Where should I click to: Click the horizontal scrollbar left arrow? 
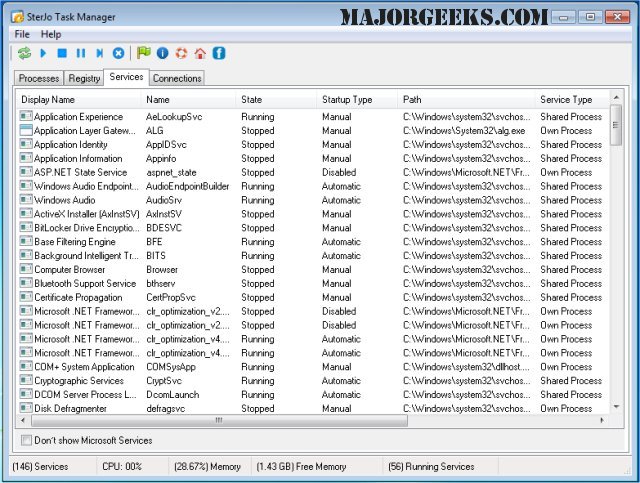point(23,420)
